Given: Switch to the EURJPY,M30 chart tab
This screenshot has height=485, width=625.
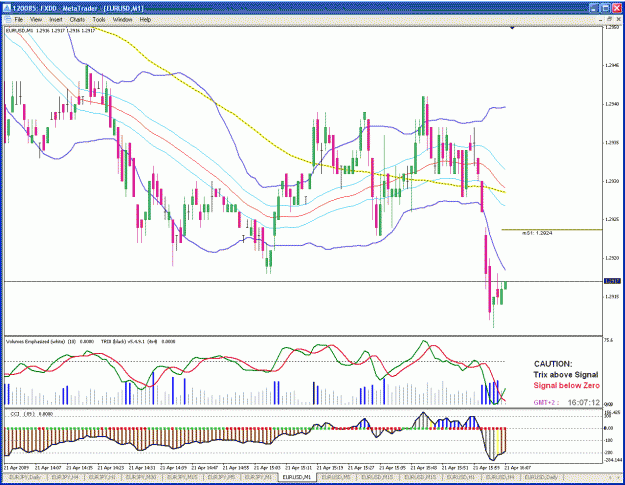Looking at the screenshot, I should (x=141, y=477).
